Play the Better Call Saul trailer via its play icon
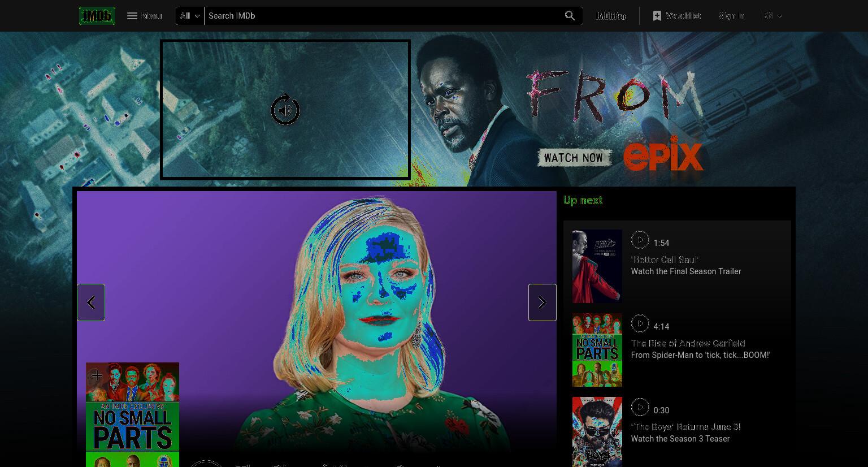The width and height of the screenshot is (868, 467). [x=640, y=240]
